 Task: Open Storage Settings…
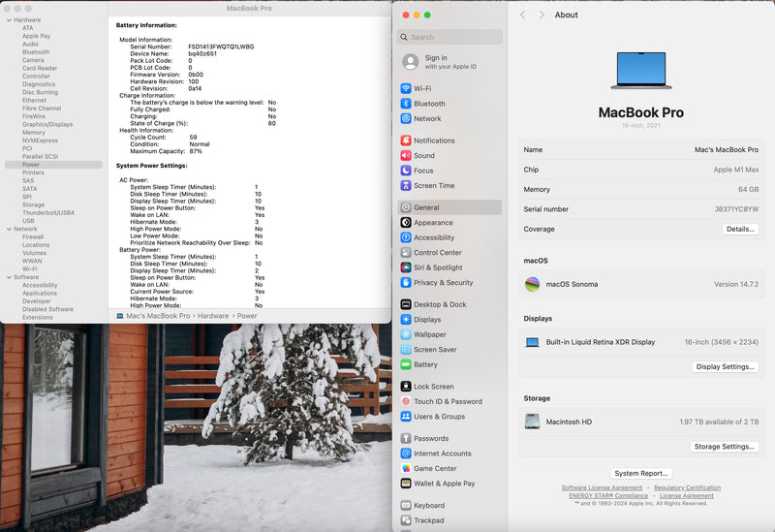pos(724,447)
